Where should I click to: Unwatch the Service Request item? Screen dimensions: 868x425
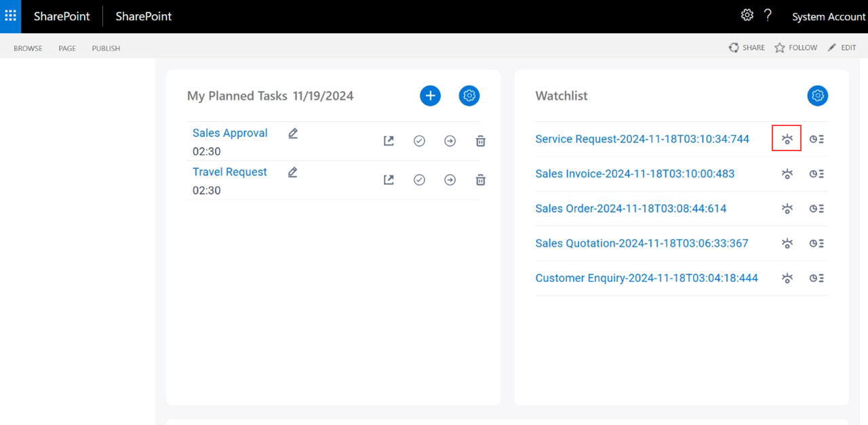787,139
